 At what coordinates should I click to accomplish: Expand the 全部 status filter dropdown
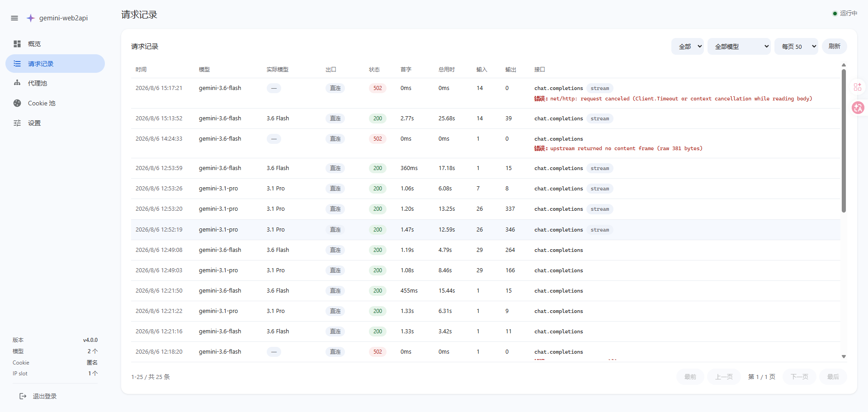pos(688,47)
